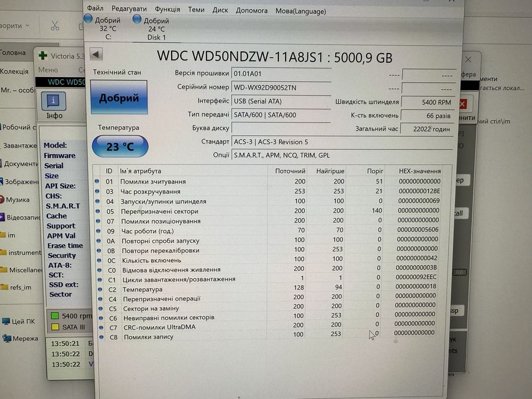Click the HEX-значення column header
Image resolution: width=532 pixels, height=399 pixels.
tap(420, 171)
